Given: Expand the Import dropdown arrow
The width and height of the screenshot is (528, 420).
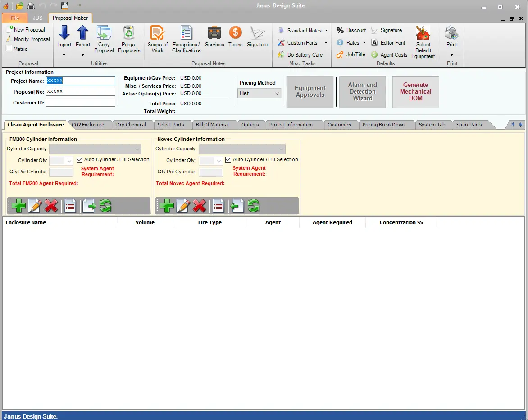Looking at the screenshot, I should (64, 55).
